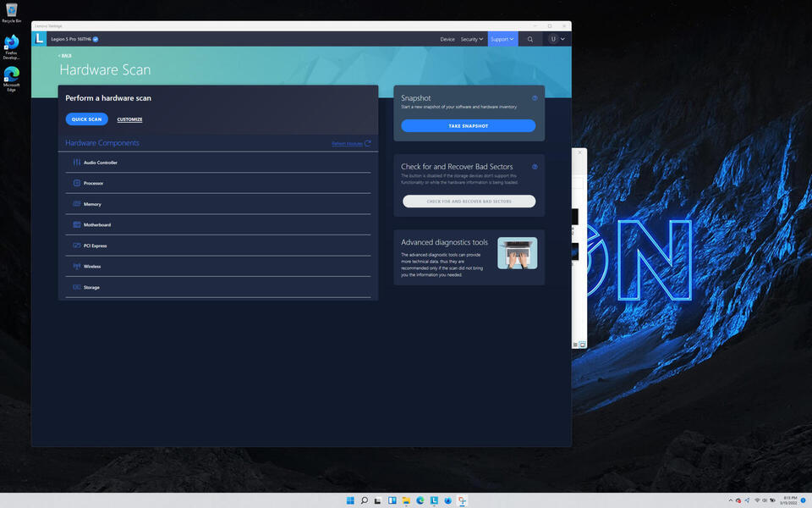This screenshot has height=508, width=812.
Task: Show hidden system tray icons
Action: (x=731, y=500)
